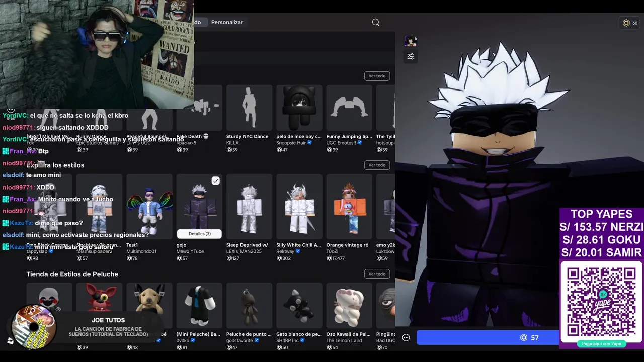
Task: Click the Explora los estilos heading
Action: [x=55, y=165]
